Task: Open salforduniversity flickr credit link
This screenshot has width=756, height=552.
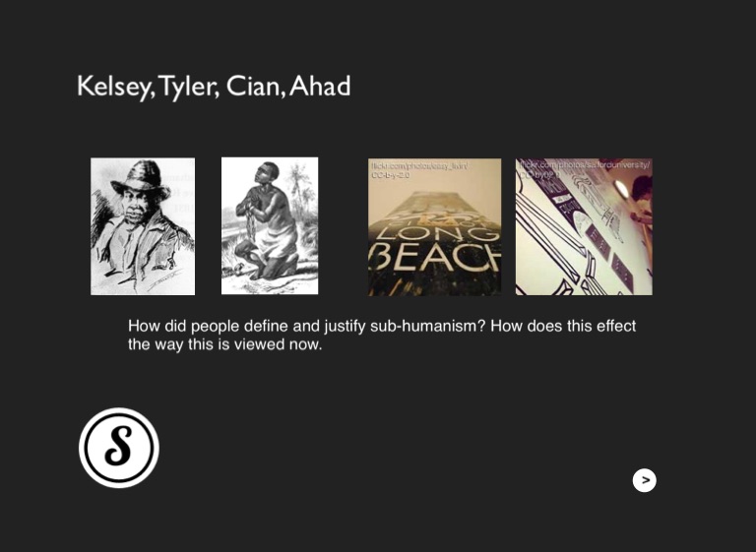Action: (x=585, y=165)
